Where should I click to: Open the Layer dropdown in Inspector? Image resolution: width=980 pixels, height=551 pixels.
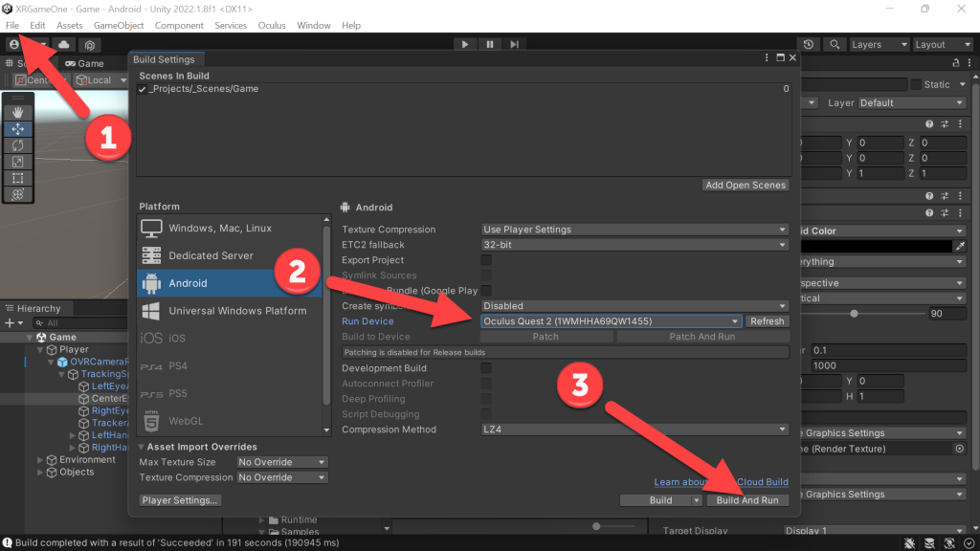click(912, 103)
